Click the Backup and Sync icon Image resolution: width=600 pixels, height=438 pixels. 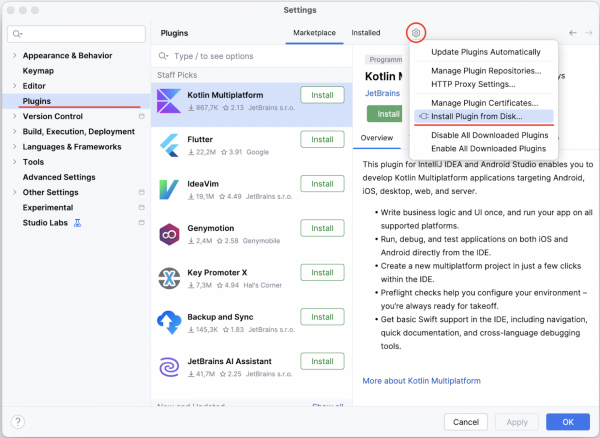tap(169, 322)
